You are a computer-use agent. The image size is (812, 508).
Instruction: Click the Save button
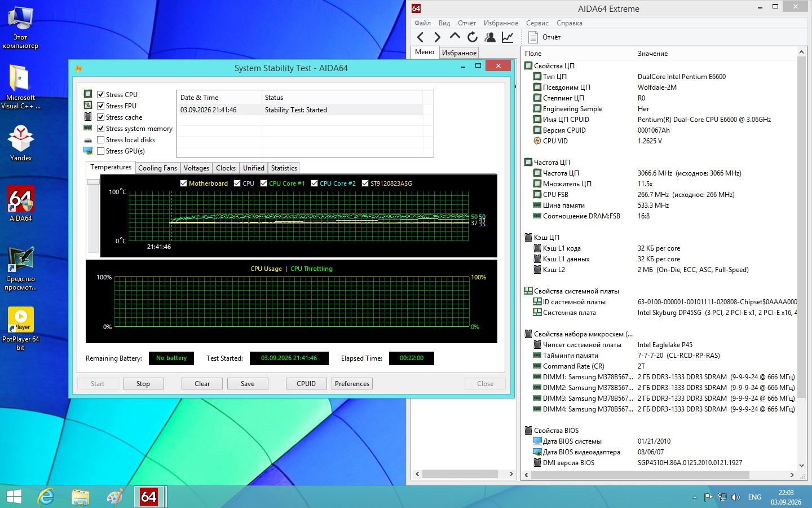click(248, 384)
